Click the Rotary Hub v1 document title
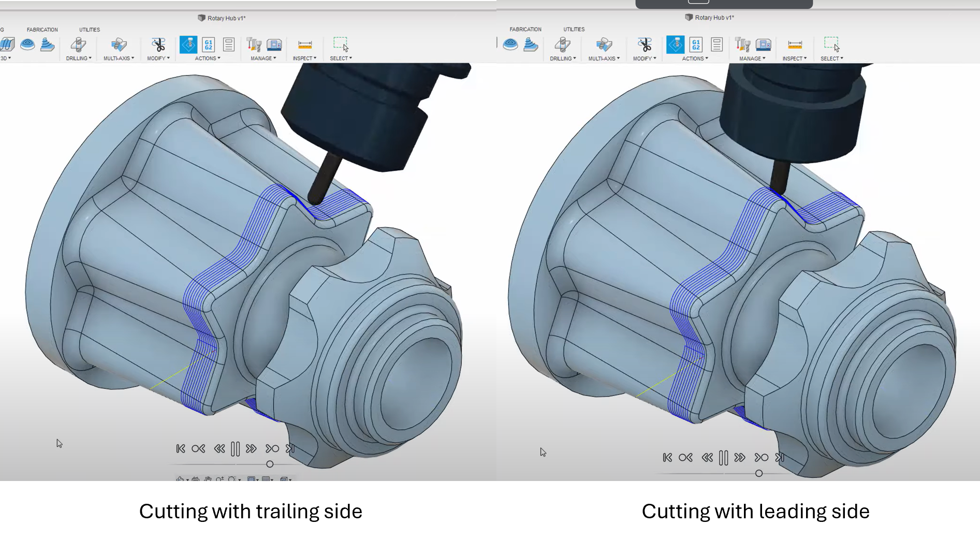 tap(222, 18)
